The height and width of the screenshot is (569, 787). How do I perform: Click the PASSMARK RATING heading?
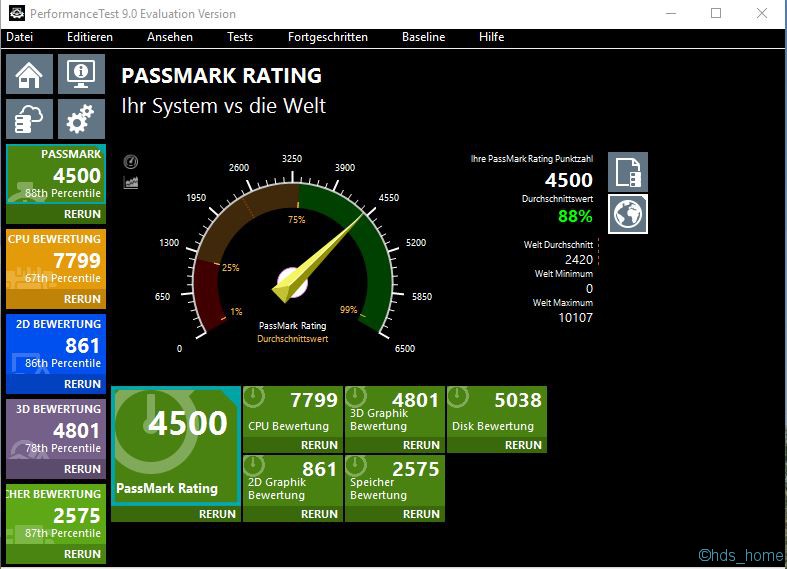click(x=221, y=76)
